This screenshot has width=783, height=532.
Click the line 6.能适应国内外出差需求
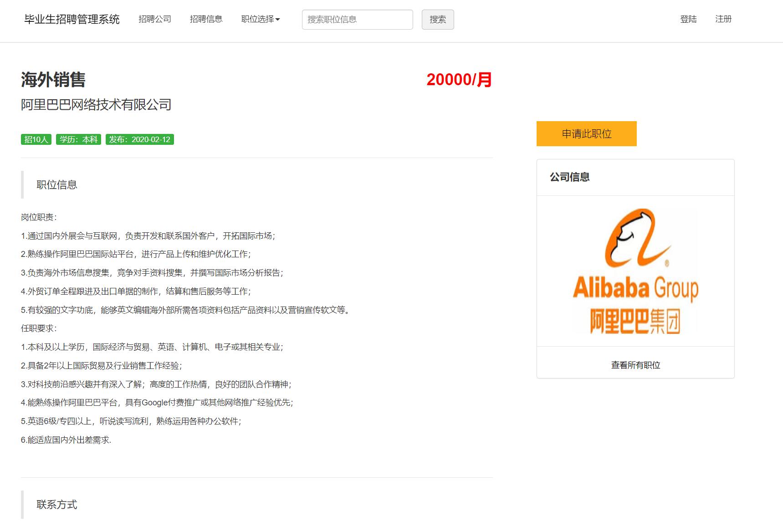coord(66,440)
